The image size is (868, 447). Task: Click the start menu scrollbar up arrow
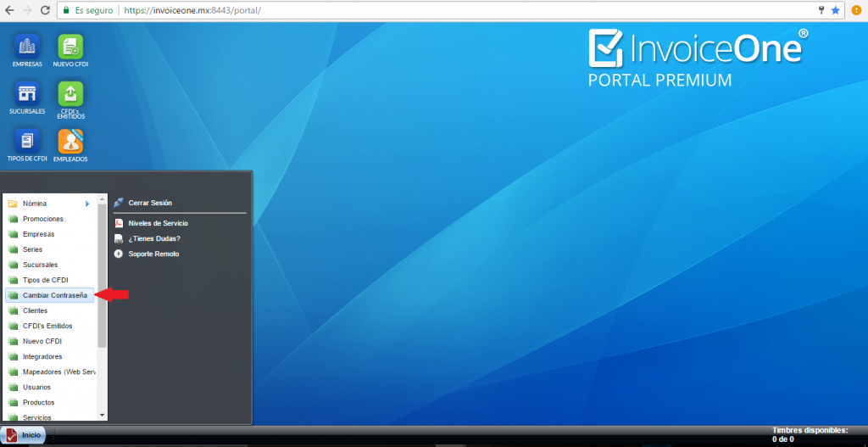point(102,198)
